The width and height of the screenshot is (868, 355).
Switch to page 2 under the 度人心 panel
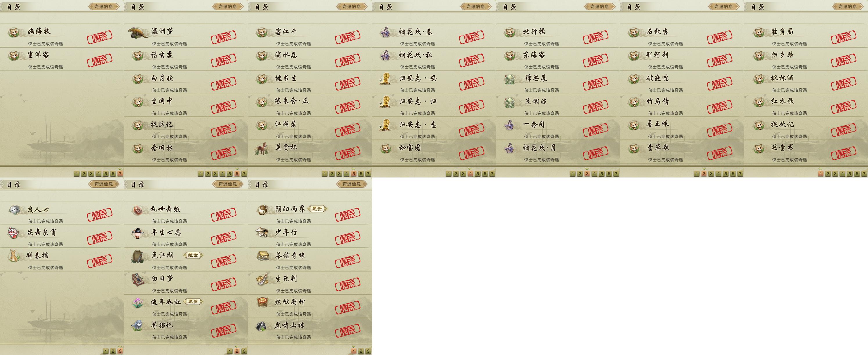tap(113, 351)
